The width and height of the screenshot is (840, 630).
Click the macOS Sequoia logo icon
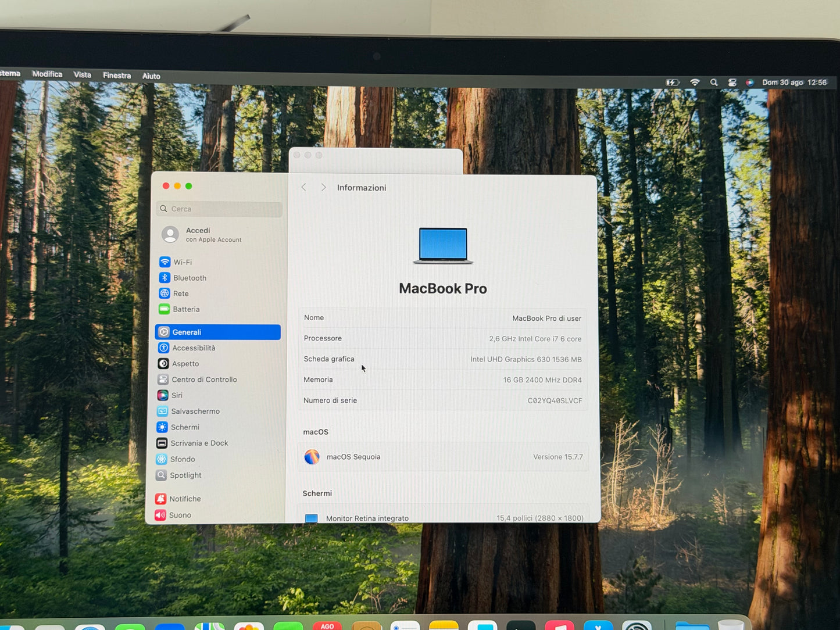(x=312, y=457)
